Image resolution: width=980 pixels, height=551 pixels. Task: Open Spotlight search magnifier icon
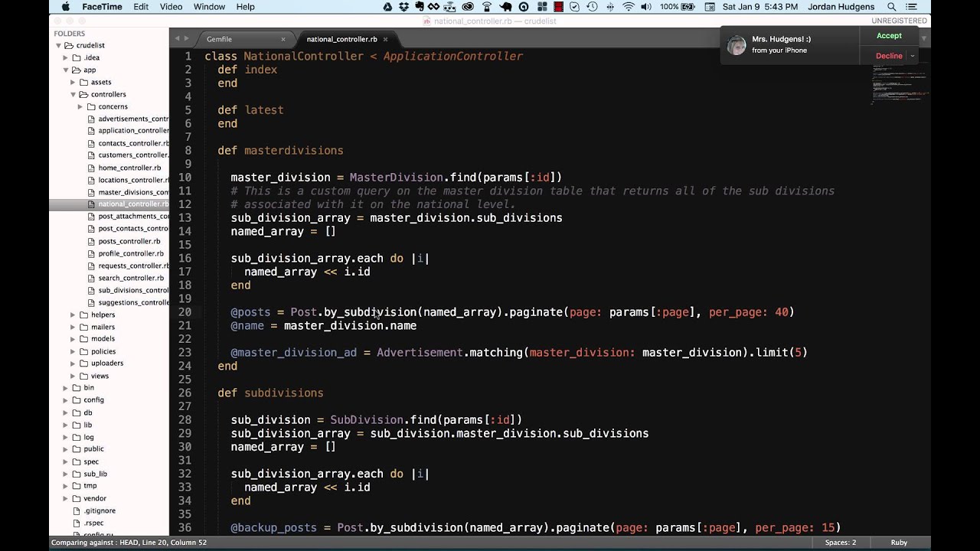point(891,7)
